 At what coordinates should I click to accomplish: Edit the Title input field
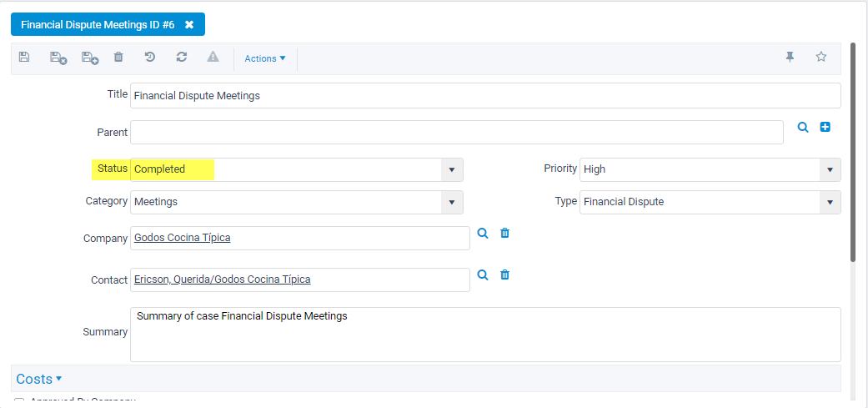coord(485,96)
